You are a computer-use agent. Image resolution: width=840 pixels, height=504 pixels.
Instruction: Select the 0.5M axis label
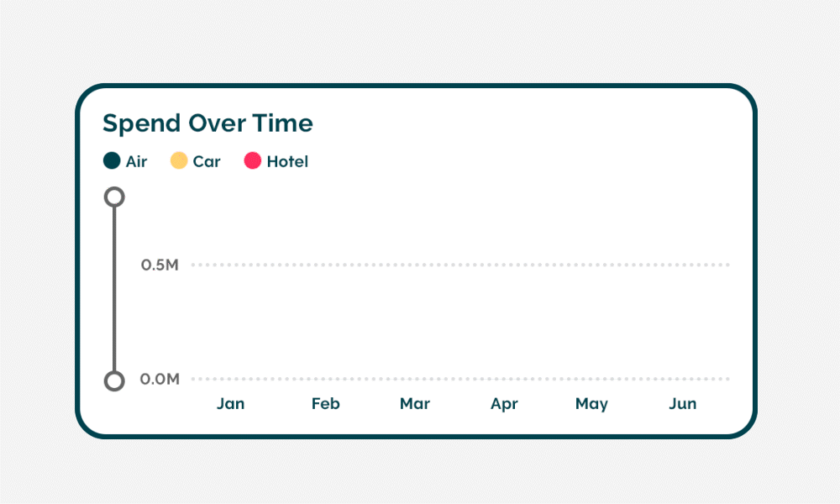pyautogui.click(x=160, y=265)
